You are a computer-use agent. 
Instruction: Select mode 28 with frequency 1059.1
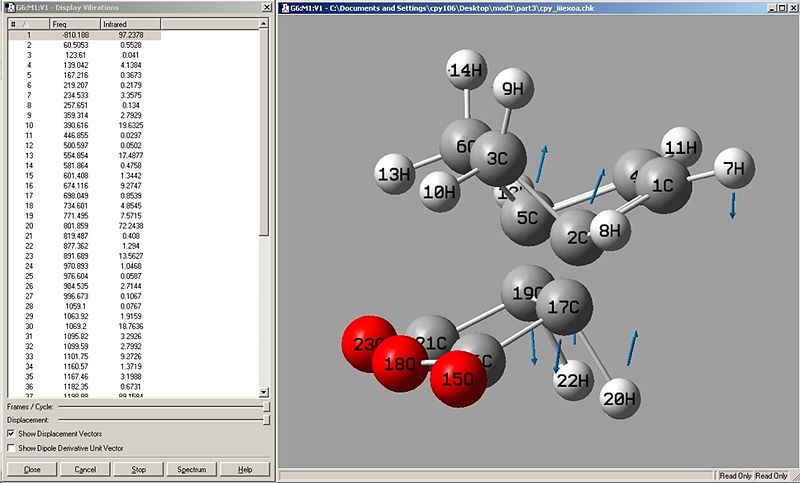84,306
